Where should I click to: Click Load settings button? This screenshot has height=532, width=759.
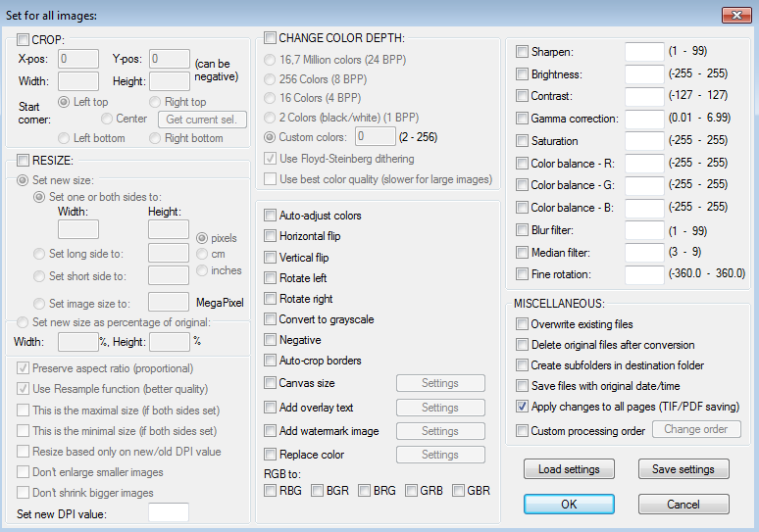569,469
